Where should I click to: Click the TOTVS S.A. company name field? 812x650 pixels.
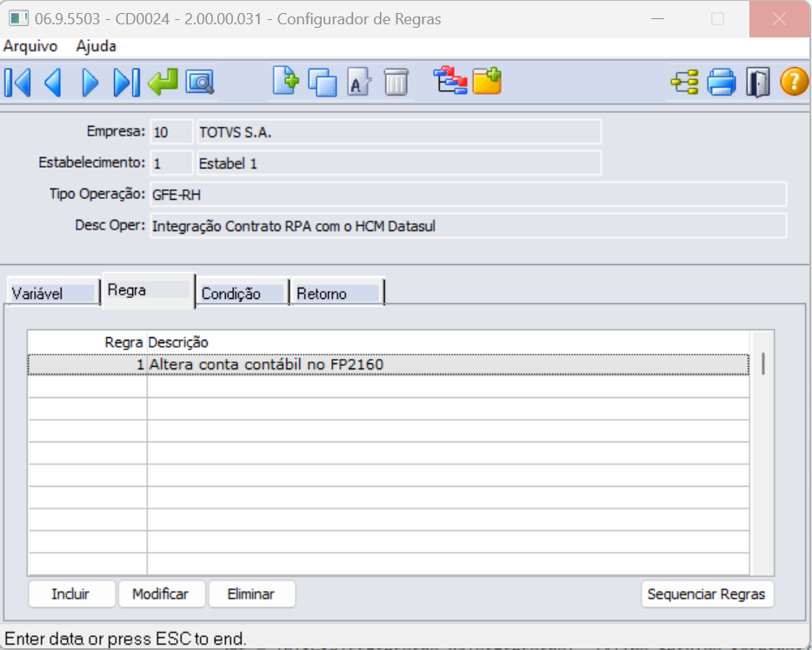click(399, 132)
